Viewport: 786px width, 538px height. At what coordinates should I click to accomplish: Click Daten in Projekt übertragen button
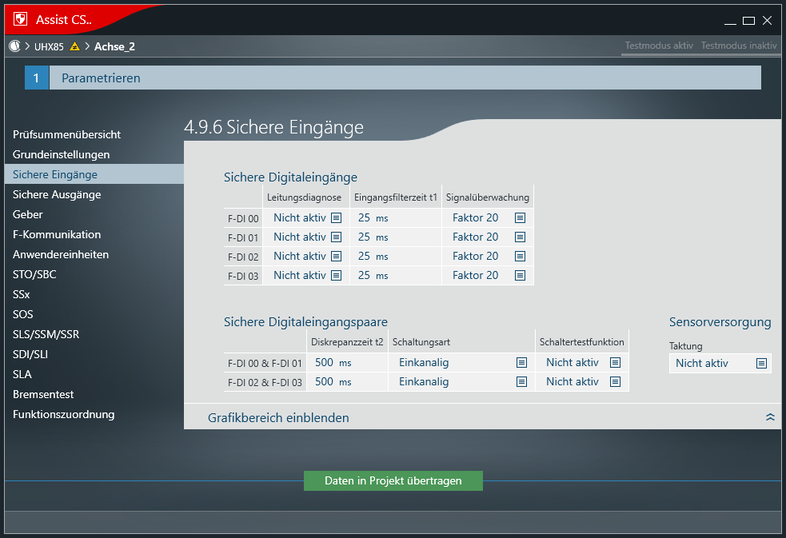pos(393,481)
